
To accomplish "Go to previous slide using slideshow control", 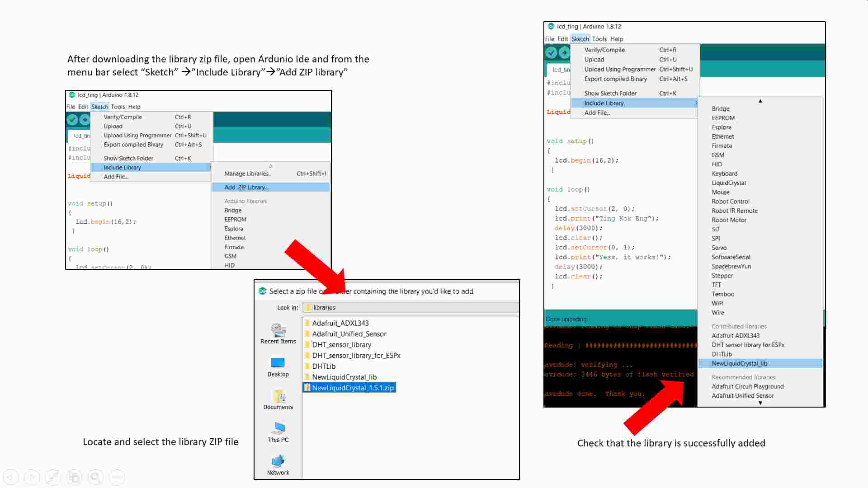I will pos(11,477).
